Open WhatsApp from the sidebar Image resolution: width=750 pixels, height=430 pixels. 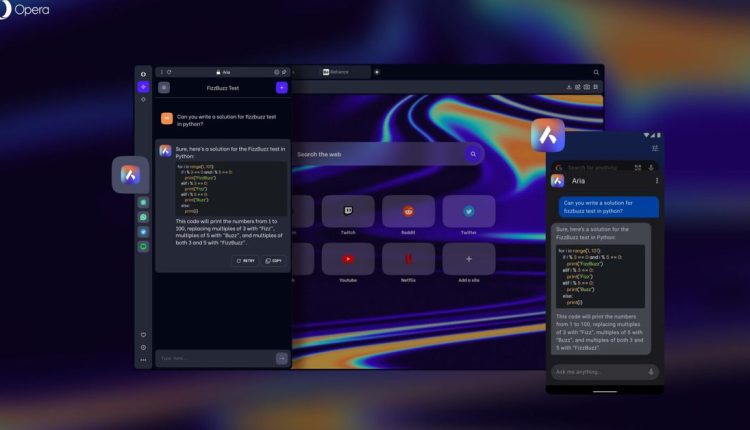(x=143, y=216)
